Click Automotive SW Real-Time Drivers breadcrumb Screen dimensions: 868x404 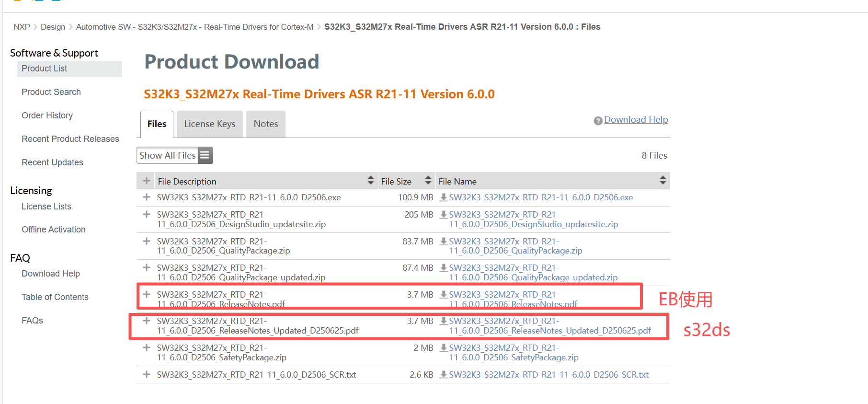pos(194,27)
